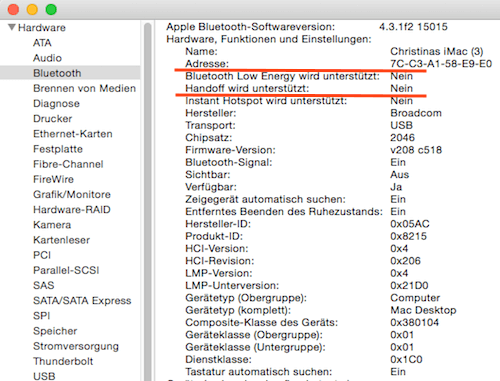The height and width of the screenshot is (381, 500).
Task: Click the sidebar vertical scrollbar
Action: (148, 201)
